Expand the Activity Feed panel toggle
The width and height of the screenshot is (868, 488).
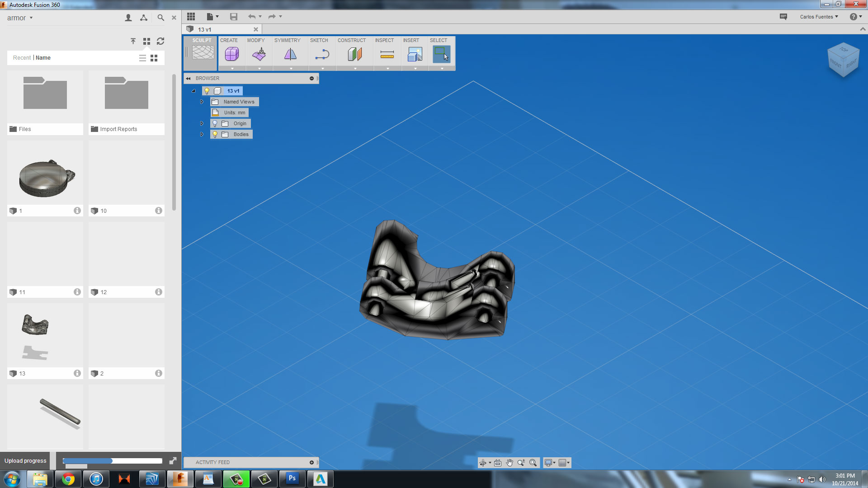(x=311, y=462)
